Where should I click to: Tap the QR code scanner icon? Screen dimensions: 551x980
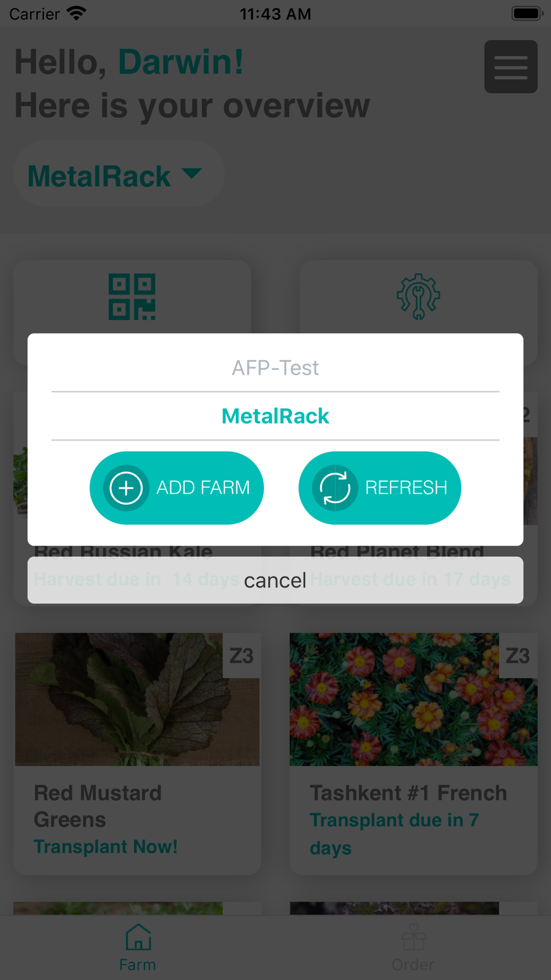132,297
